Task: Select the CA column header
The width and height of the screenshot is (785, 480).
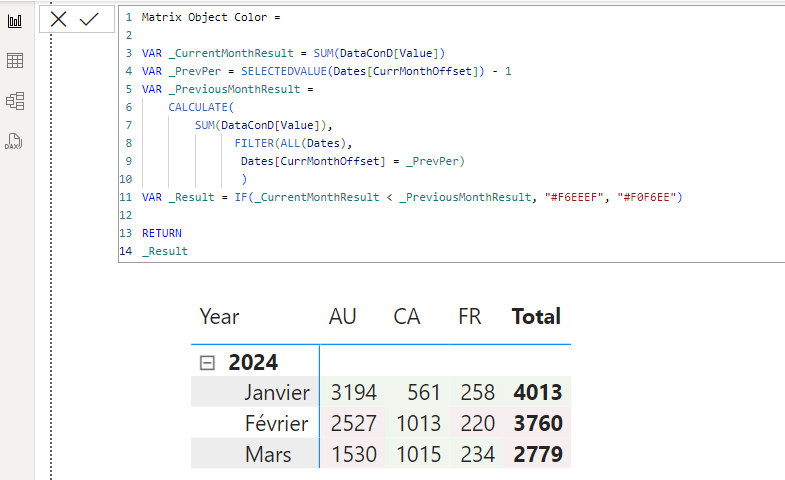Action: click(407, 316)
